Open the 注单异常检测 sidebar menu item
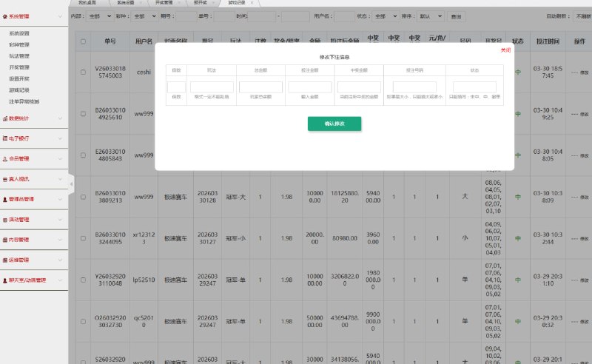Viewport: 592px width, 364px height. [x=24, y=101]
